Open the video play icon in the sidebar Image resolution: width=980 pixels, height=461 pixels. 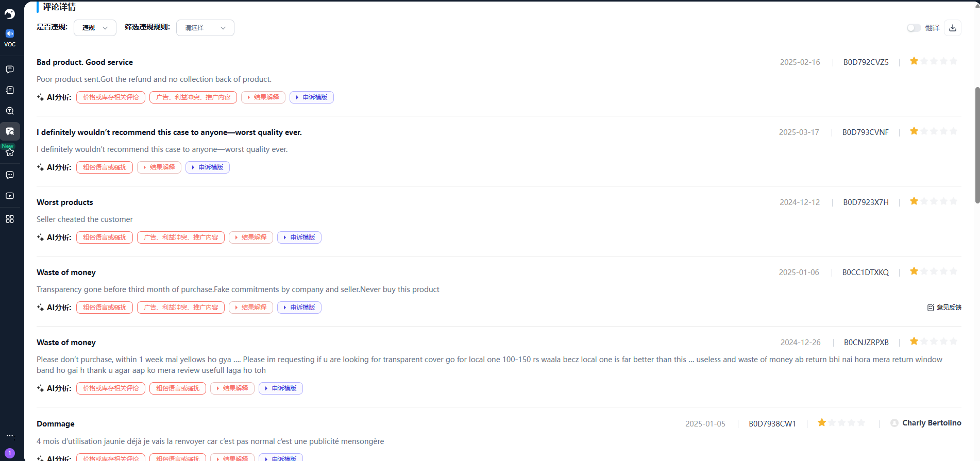point(10,196)
